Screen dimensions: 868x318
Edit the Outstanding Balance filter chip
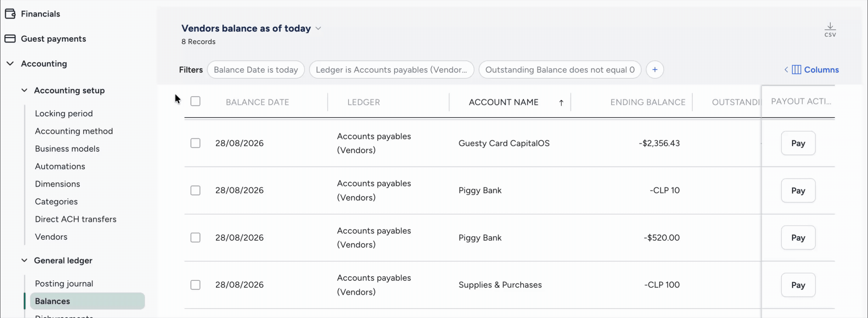[x=560, y=70]
